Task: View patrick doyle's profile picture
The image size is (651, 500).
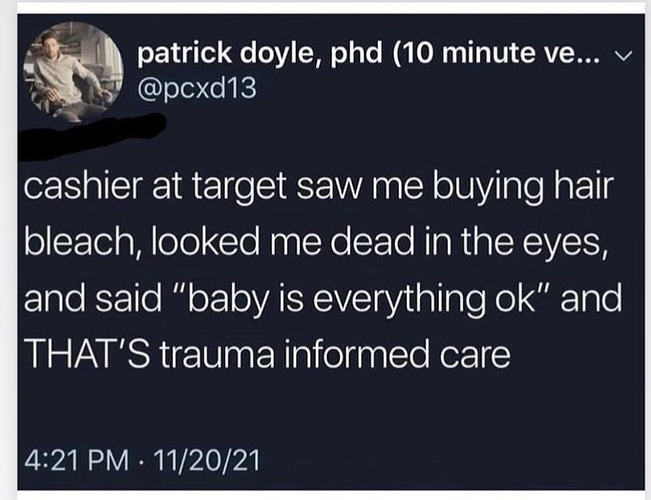Action: (x=73, y=71)
